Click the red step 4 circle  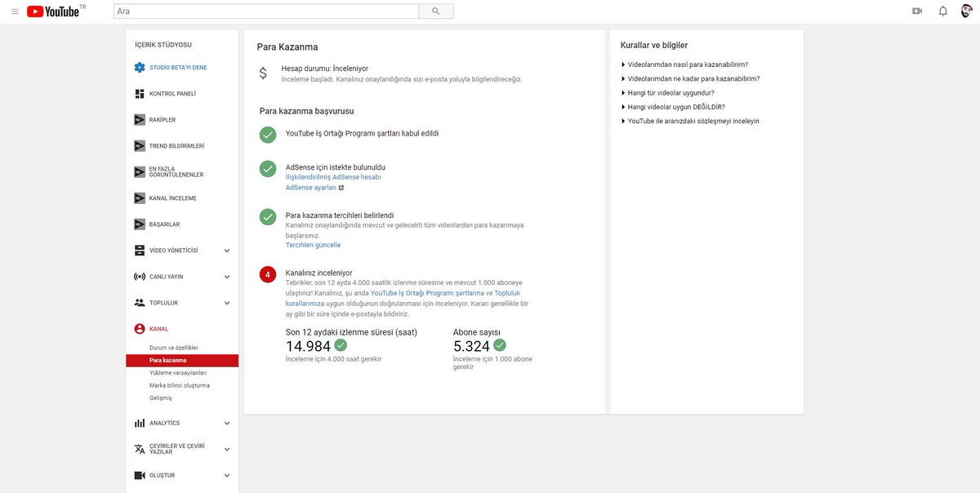pyautogui.click(x=268, y=274)
